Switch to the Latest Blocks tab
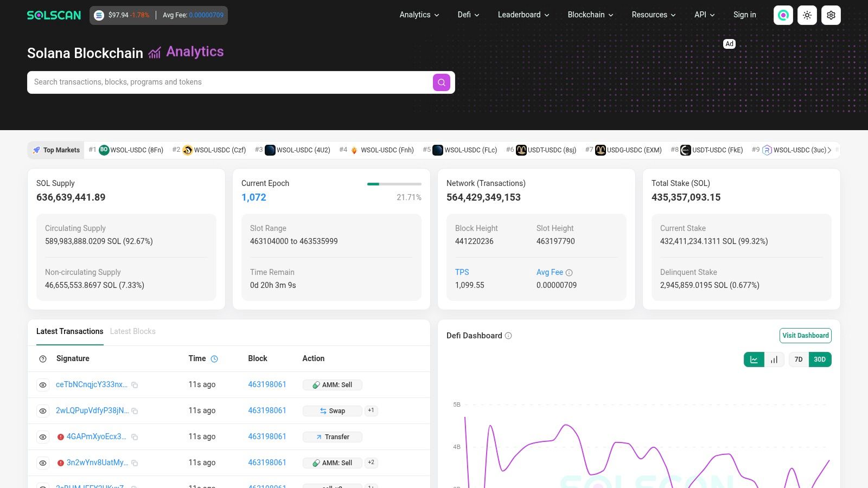Viewport: 868px width, 488px height. coord(133,331)
